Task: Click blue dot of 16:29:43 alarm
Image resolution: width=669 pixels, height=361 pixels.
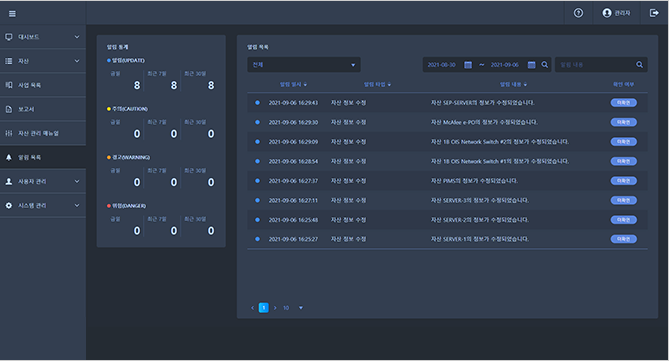Action: tap(257, 103)
